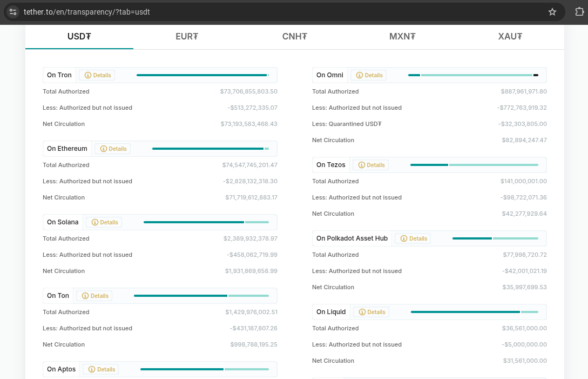This screenshot has height=379, width=588.
Task: Select Tron value -$513,272,335.07
Action: coord(252,108)
